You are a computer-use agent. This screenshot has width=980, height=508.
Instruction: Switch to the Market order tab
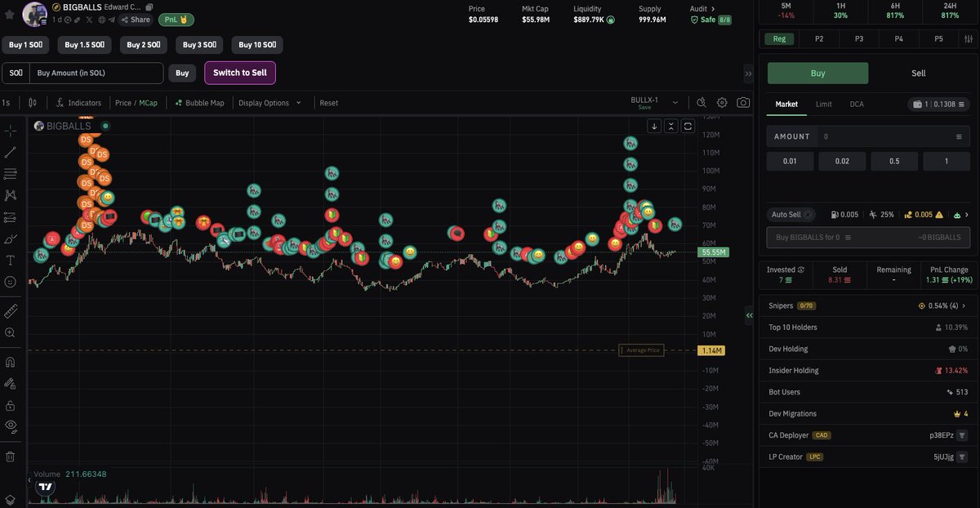786,105
